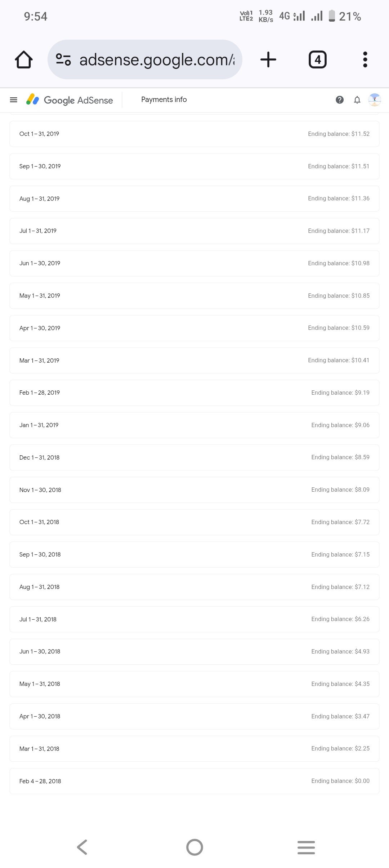Show the open tabs switcher
Viewport: 389px width, 868px height.
tap(318, 59)
